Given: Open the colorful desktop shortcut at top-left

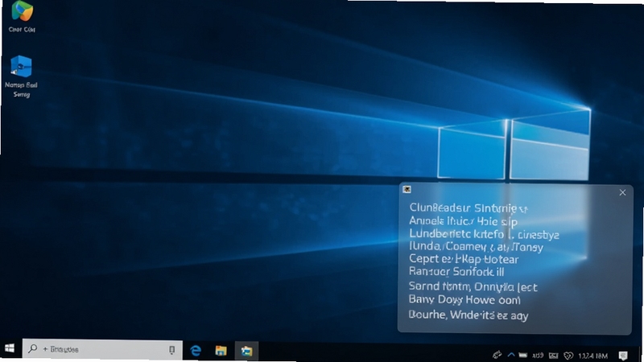Looking at the screenshot, I should point(22,11).
